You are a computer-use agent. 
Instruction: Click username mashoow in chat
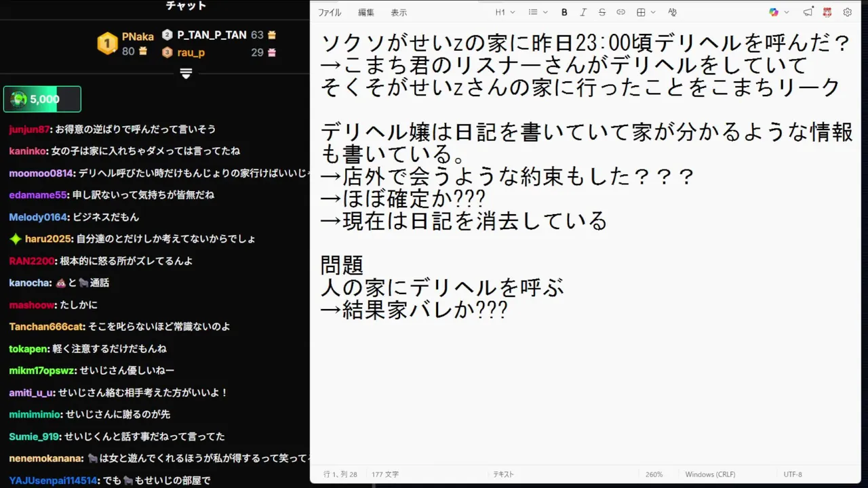(31, 305)
